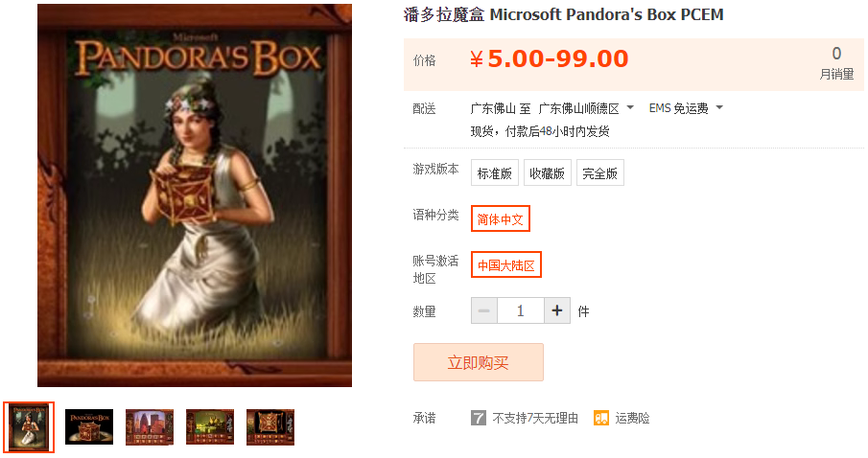Select the 标准版 game version option

tap(494, 172)
